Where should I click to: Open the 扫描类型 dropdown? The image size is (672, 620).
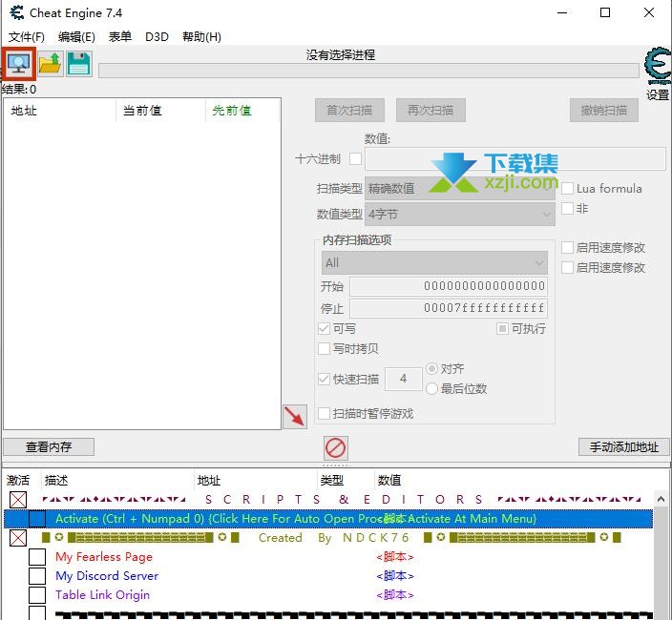460,189
